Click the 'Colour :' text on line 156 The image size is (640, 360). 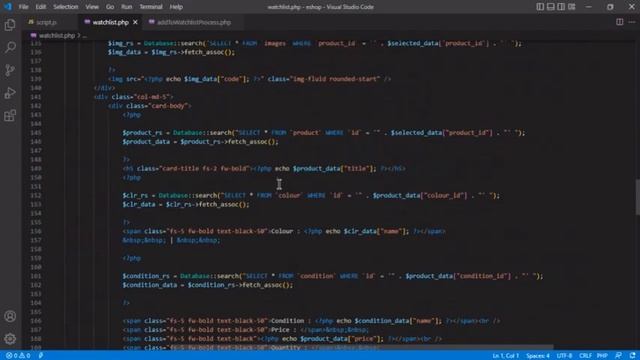(285, 231)
